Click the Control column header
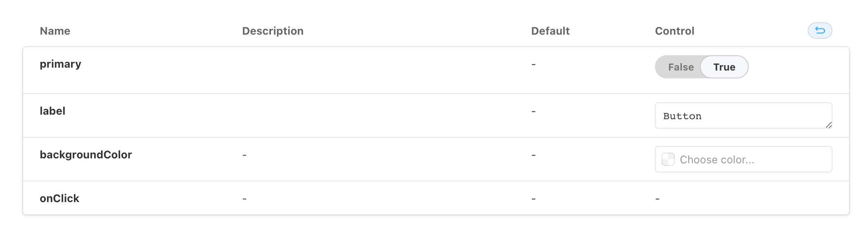Viewport: 868px width, 226px height. click(x=674, y=31)
